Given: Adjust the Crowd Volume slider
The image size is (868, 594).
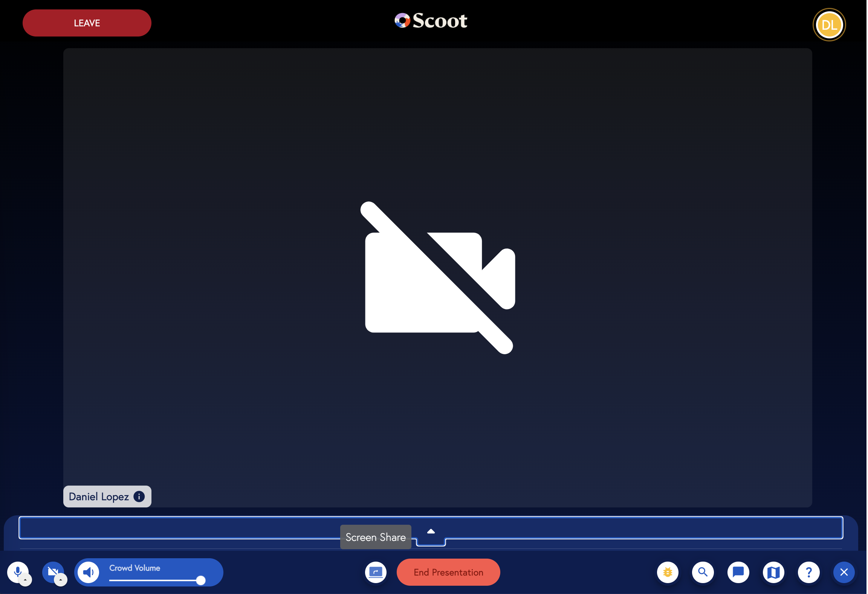Looking at the screenshot, I should [x=157, y=580].
